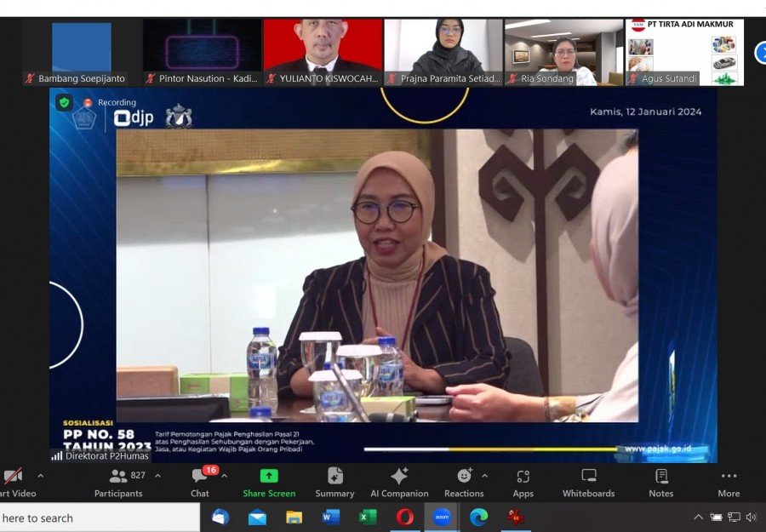Click the green encryption shield icon
This screenshot has width=766, height=532.
(x=64, y=103)
